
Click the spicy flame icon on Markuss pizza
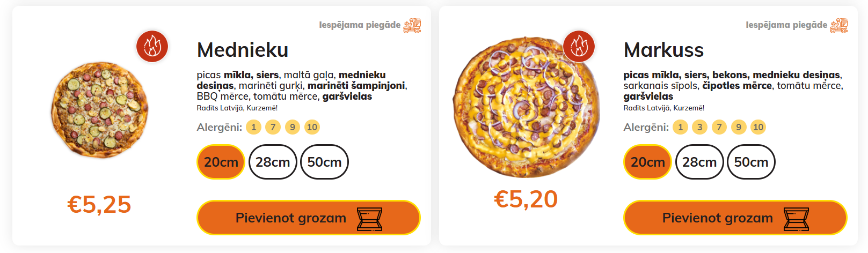pyautogui.click(x=579, y=46)
